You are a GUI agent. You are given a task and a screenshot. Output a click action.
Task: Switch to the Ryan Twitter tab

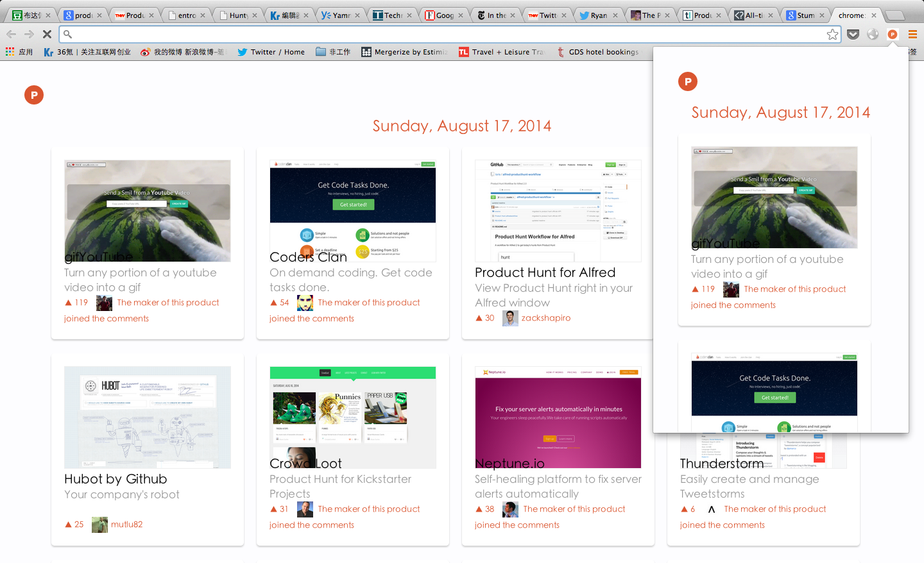(599, 15)
